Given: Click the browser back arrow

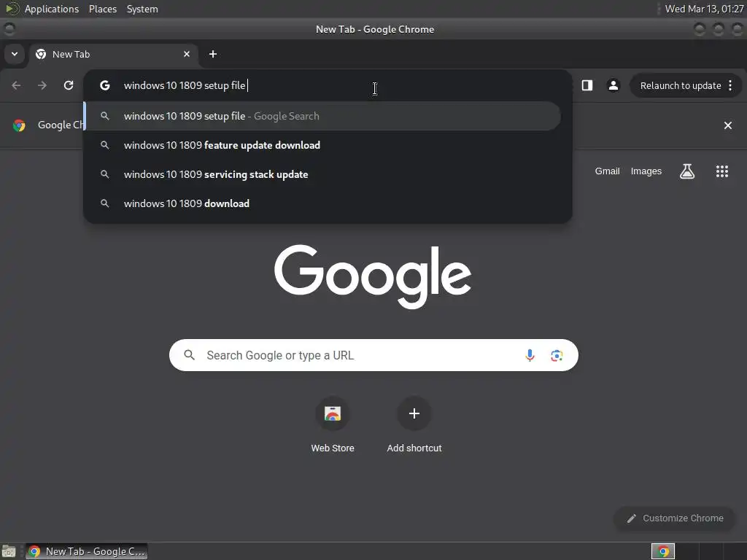Looking at the screenshot, I should click(16, 85).
